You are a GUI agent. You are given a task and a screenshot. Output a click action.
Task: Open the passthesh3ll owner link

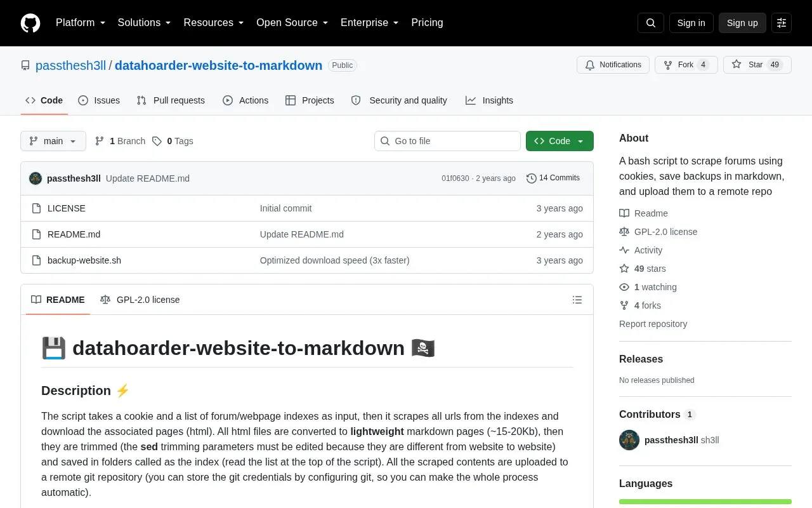point(70,65)
